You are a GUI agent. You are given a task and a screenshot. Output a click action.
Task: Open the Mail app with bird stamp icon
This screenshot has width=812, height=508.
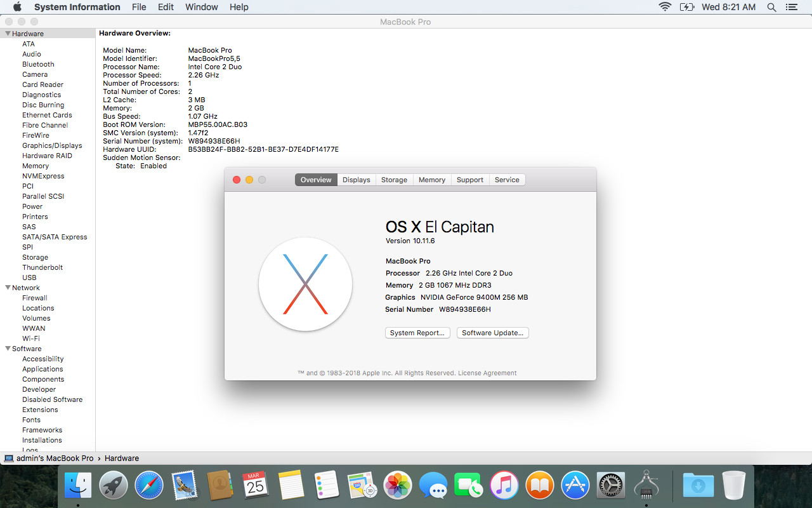tap(185, 486)
